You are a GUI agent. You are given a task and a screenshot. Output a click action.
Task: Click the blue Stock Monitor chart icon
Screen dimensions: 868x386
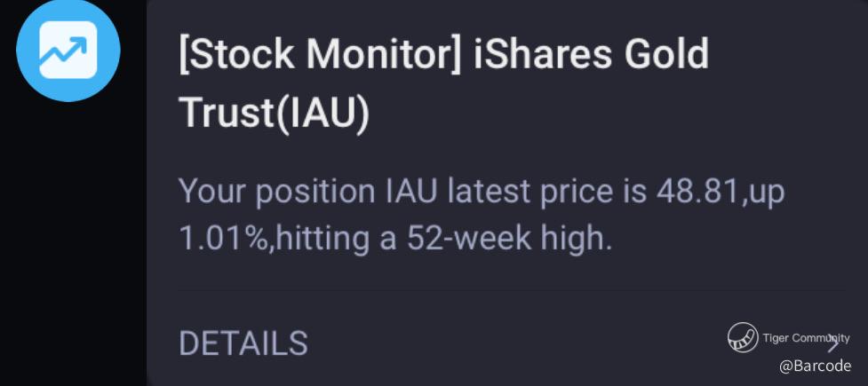click(x=68, y=50)
